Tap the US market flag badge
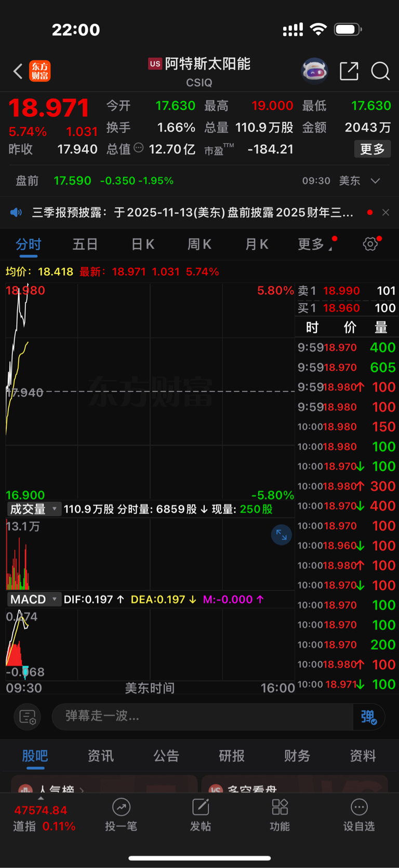Screen dimensions: 399x868 [155, 63]
